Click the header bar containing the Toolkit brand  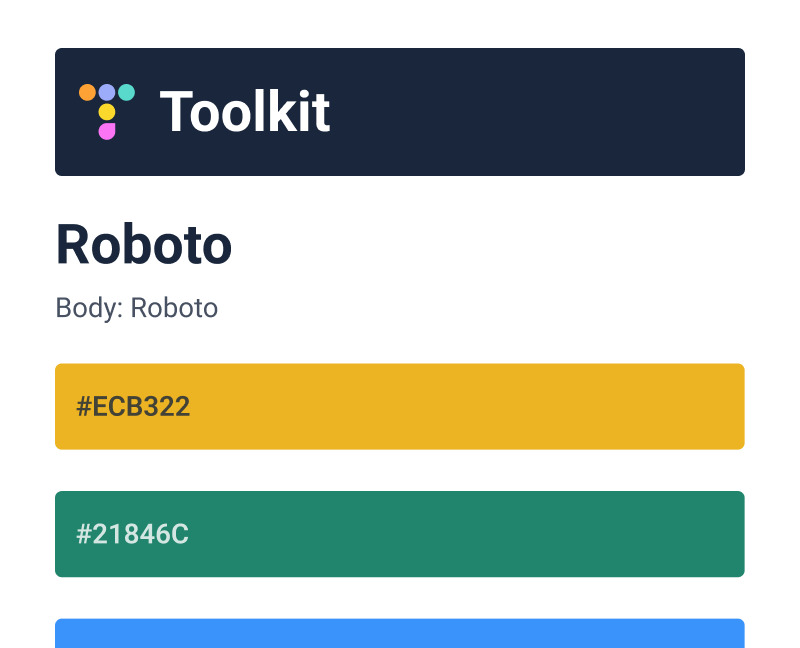(400, 112)
